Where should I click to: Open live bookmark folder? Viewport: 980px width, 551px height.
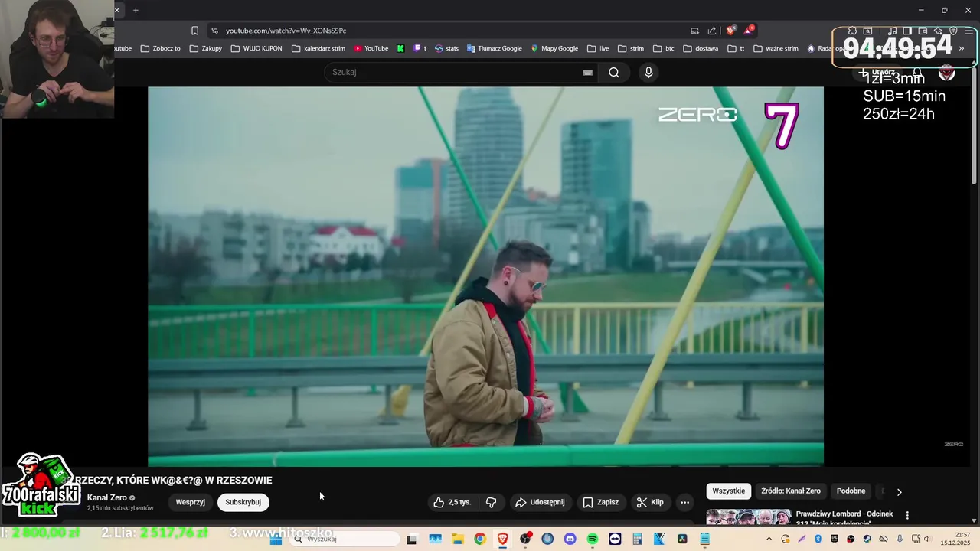[598, 48]
